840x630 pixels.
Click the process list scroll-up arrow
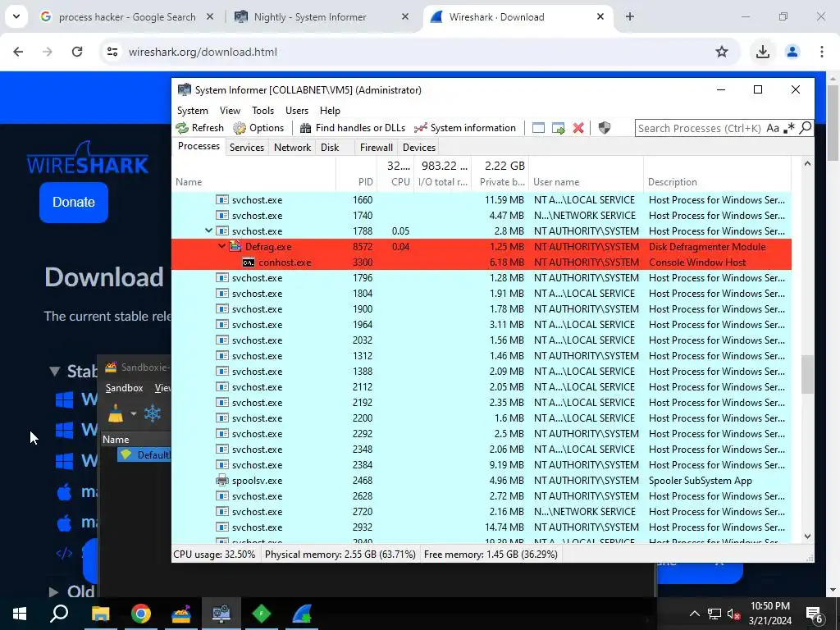pyautogui.click(x=807, y=164)
